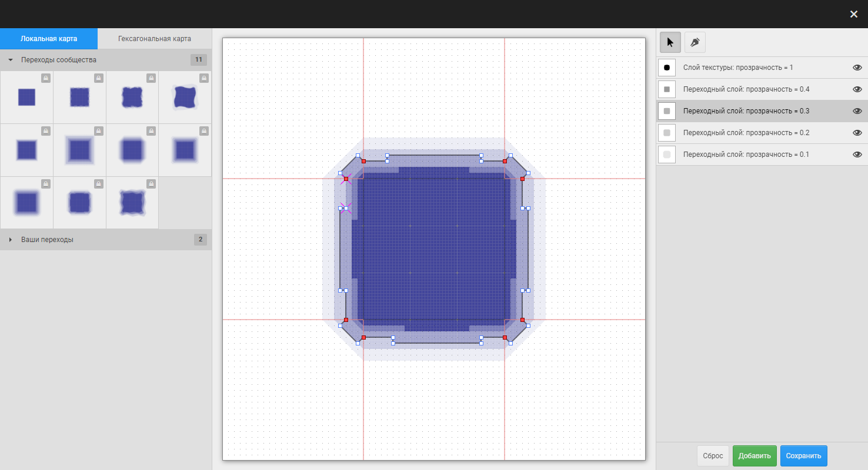Close the editor with the X icon
The image size is (868, 470).
(x=854, y=14)
